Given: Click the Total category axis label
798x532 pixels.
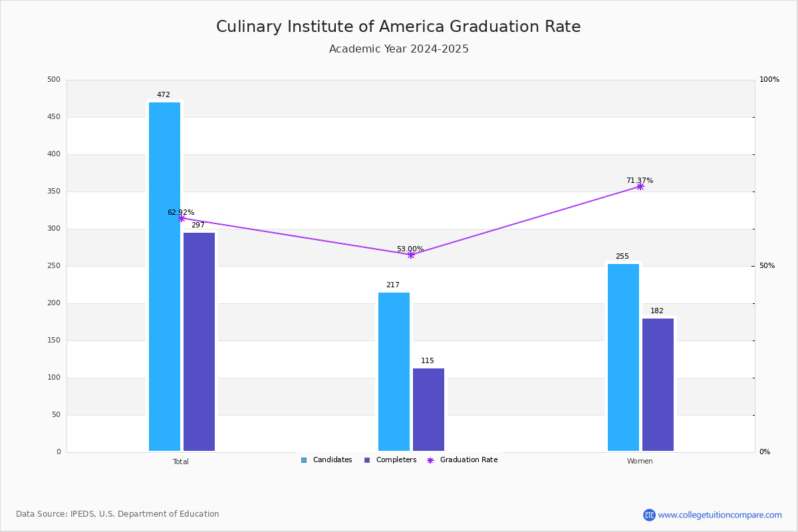Looking at the screenshot, I should [x=181, y=462].
